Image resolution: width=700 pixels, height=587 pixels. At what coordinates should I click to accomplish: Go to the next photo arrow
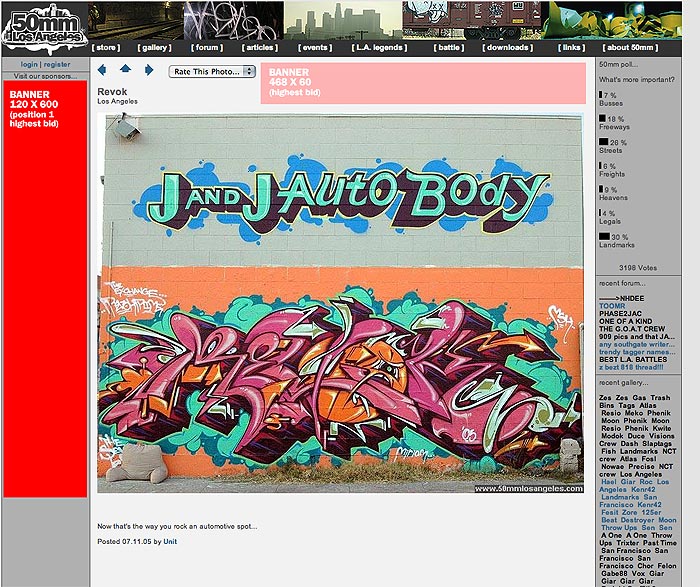click(149, 70)
